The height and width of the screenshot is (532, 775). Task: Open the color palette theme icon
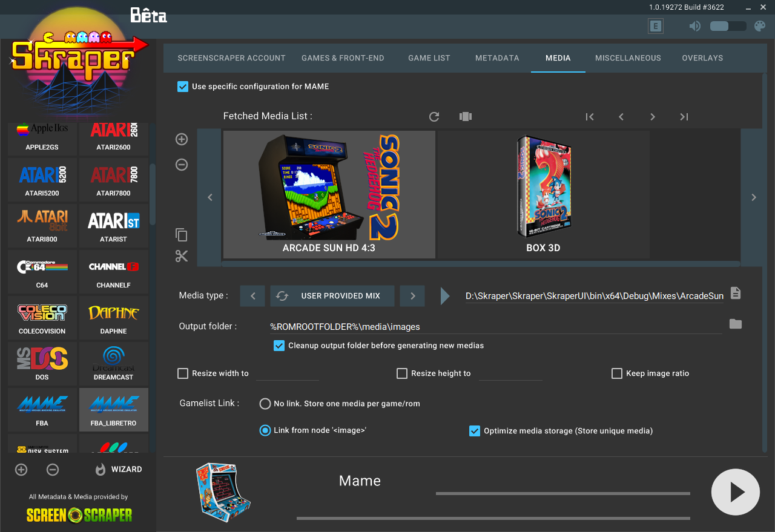[760, 26]
